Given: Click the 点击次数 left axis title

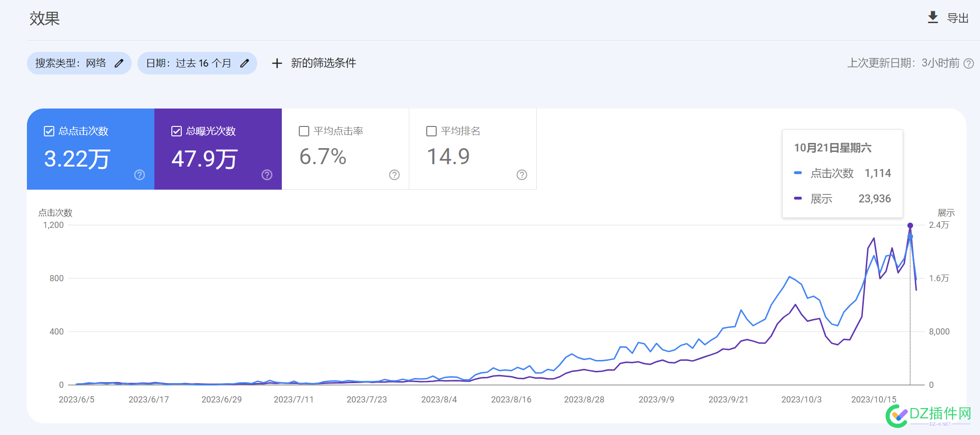Looking at the screenshot, I should [x=55, y=213].
